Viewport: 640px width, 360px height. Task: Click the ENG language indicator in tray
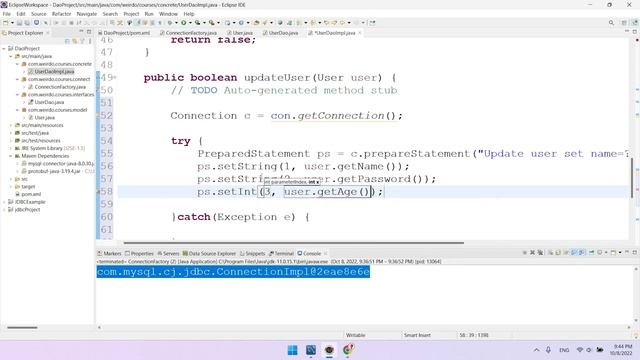coord(564,350)
